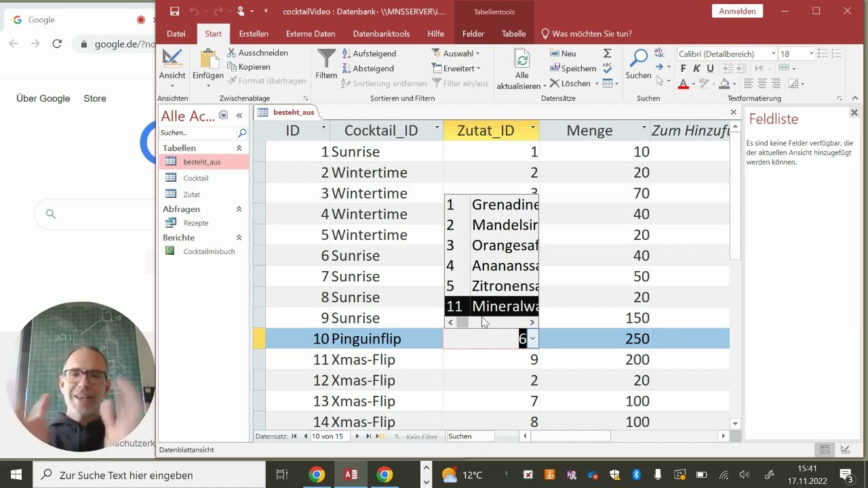Open the Datenbanktools tab
868x488 pixels.
381,34
